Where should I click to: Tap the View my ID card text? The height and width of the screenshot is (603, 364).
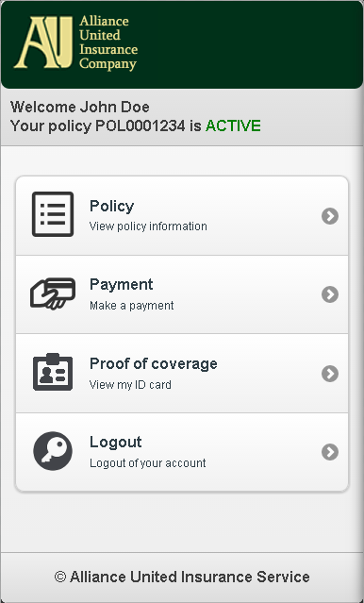(x=130, y=384)
